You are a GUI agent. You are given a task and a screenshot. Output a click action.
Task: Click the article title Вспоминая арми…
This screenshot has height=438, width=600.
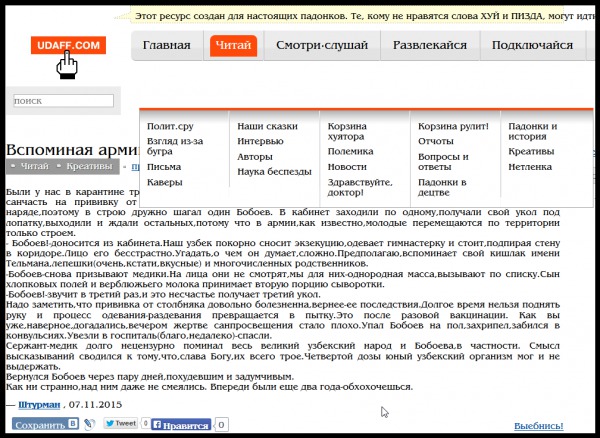click(x=72, y=150)
